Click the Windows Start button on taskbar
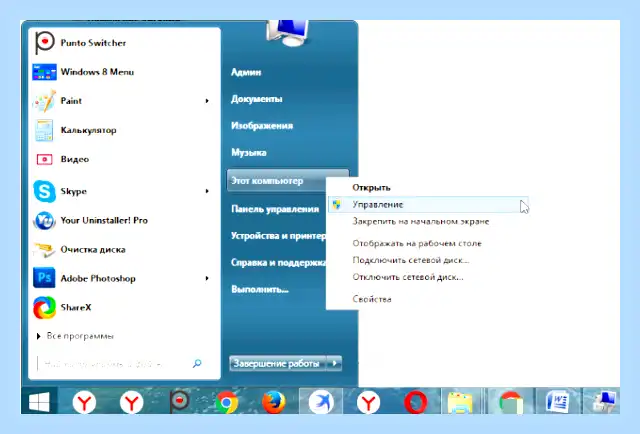640x434 pixels. pyautogui.click(x=39, y=401)
